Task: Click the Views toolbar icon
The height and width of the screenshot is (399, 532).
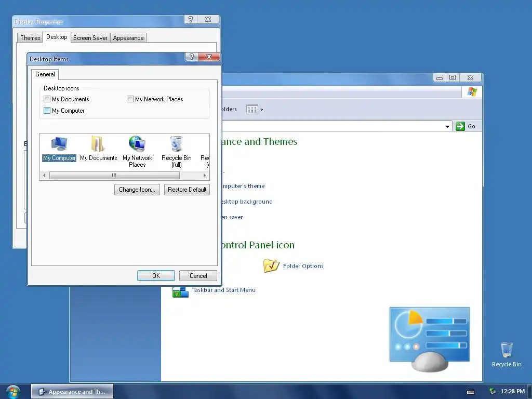Action: tap(252, 109)
